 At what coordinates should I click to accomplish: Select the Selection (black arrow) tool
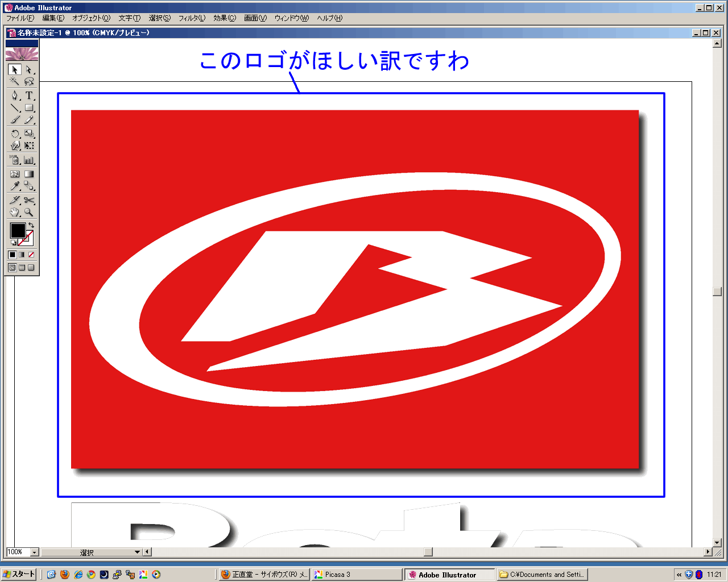point(15,69)
